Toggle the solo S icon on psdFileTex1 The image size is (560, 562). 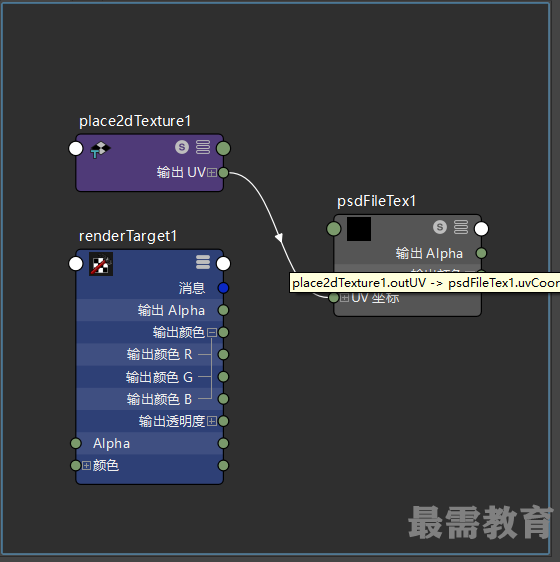tap(440, 227)
